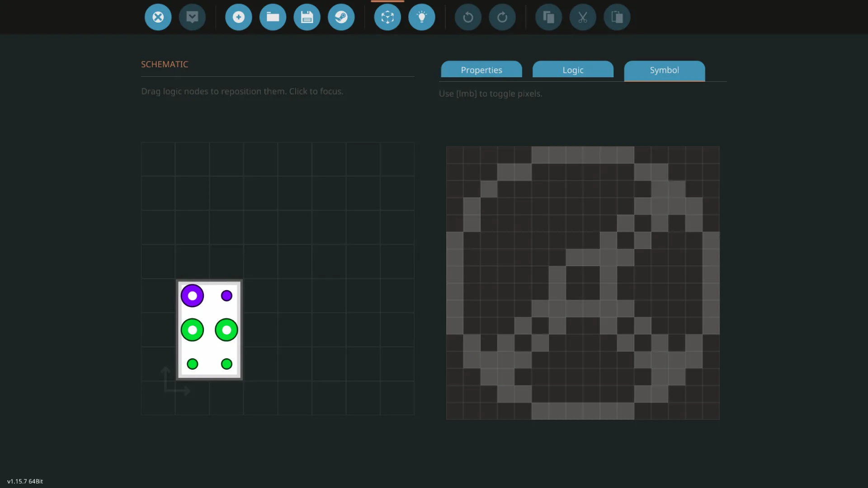Viewport: 868px width, 488px height.
Task: Click the copy icon in toolbar
Action: (548, 17)
